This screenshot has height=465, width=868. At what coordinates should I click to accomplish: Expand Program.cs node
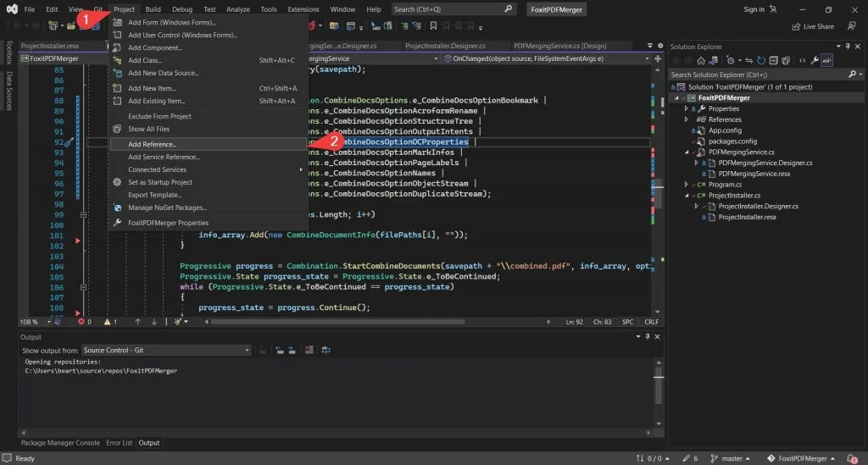tap(687, 185)
